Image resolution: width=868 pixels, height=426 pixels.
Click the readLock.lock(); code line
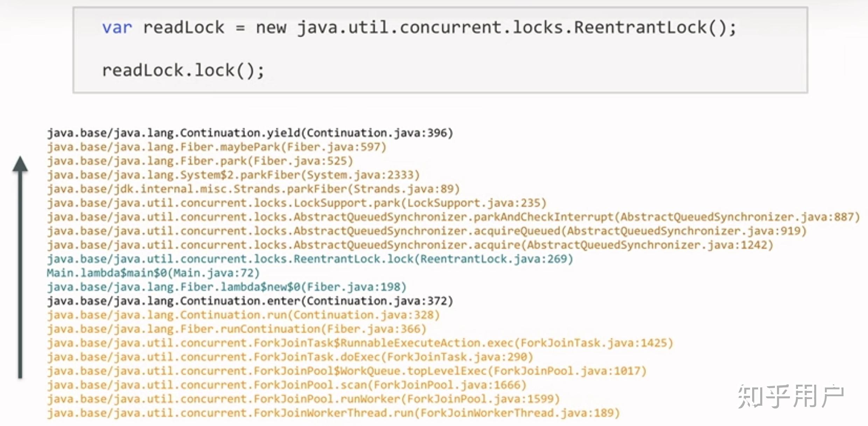click(x=183, y=70)
